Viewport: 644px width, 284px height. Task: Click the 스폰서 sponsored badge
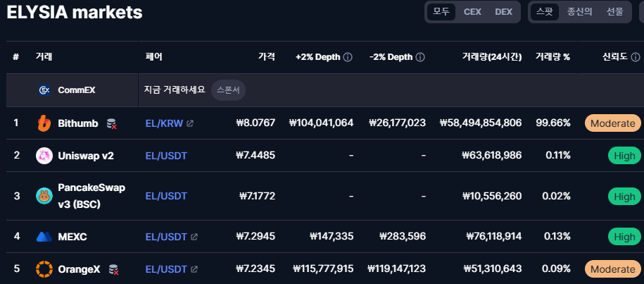pyautogui.click(x=228, y=90)
